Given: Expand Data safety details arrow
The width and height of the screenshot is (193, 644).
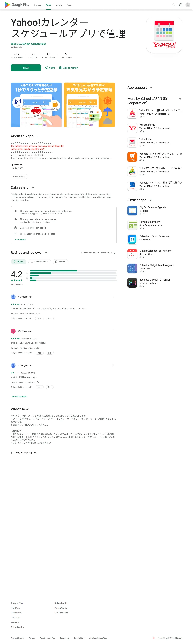Looking at the screenshot, I should [33, 187].
